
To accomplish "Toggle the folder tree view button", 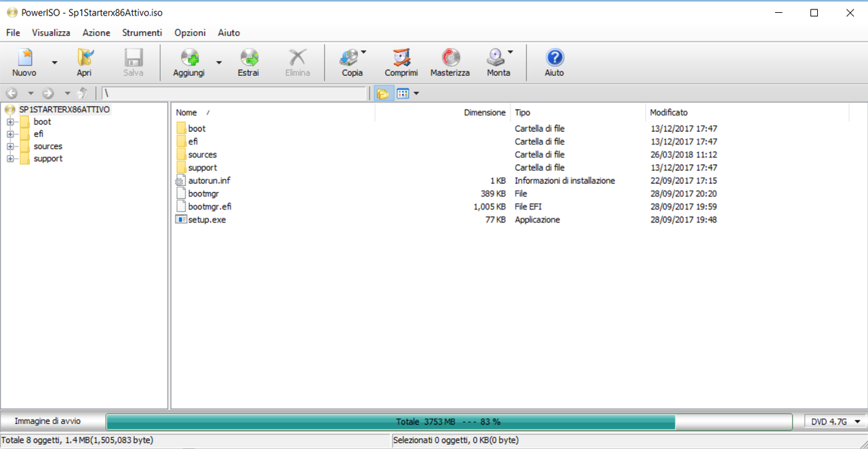I will click(x=383, y=94).
